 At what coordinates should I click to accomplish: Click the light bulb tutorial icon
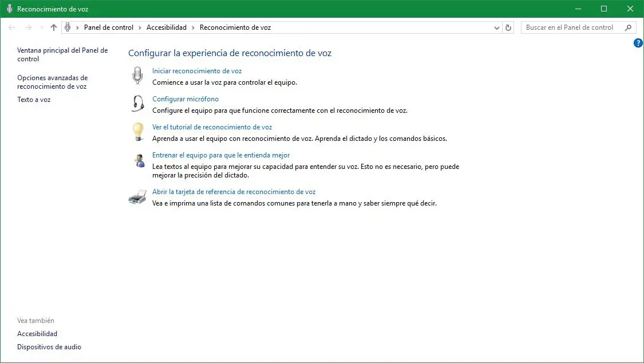(138, 132)
